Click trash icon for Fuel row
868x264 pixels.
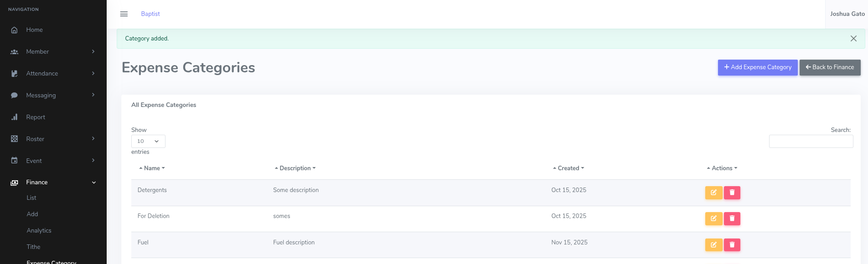pyautogui.click(x=732, y=245)
